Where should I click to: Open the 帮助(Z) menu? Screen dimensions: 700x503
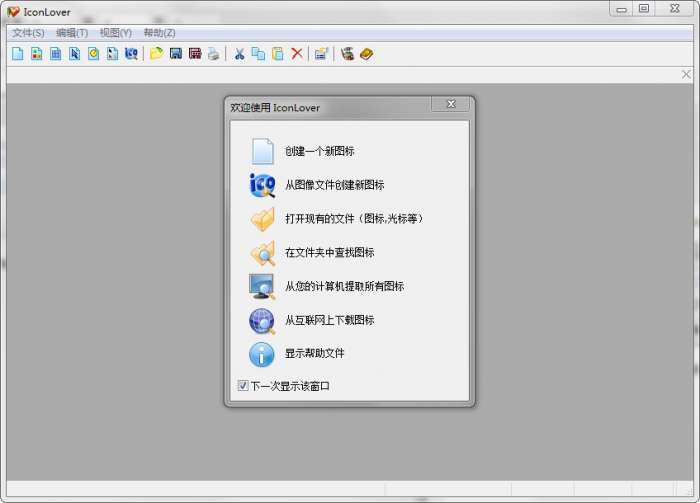pos(159,33)
